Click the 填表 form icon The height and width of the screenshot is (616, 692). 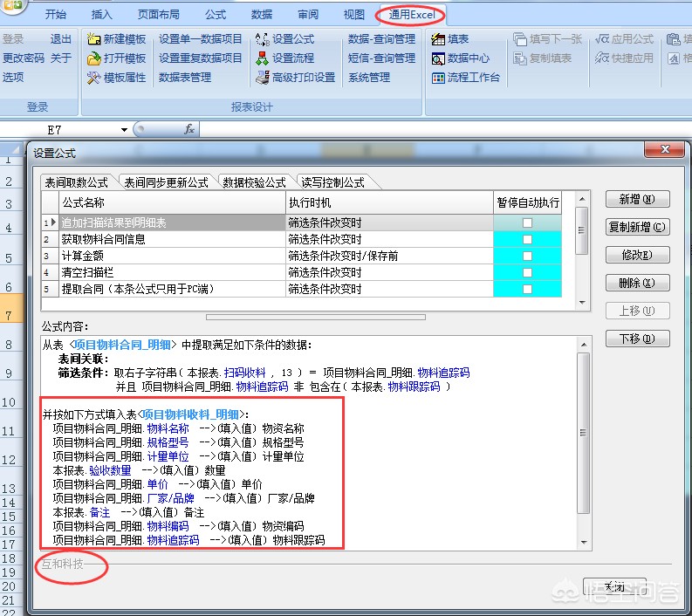click(x=438, y=39)
